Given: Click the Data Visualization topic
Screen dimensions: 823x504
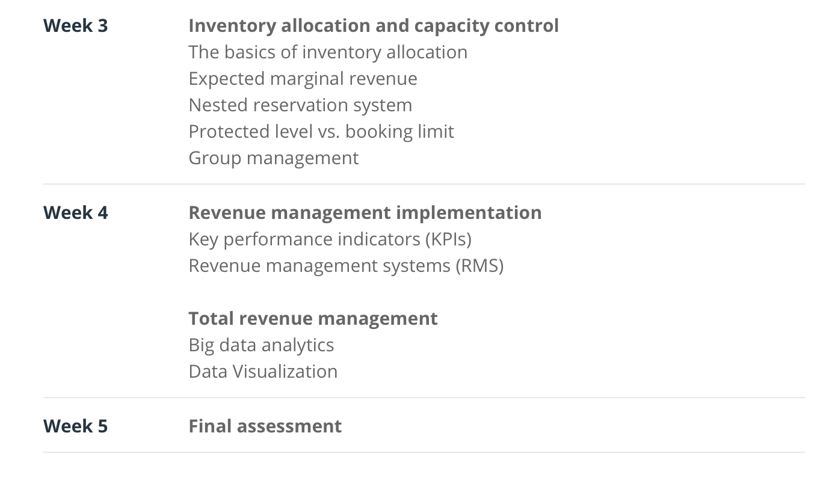Looking at the screenshot, I should 263,372.
